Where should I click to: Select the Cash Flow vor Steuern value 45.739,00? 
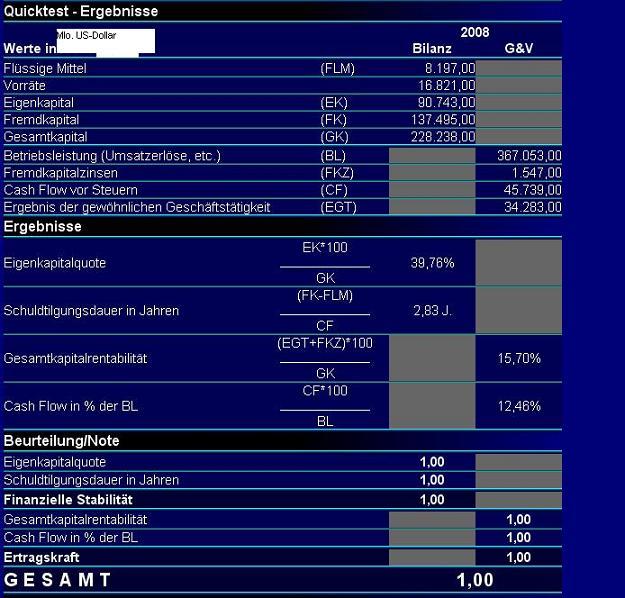tap(533, 190)
